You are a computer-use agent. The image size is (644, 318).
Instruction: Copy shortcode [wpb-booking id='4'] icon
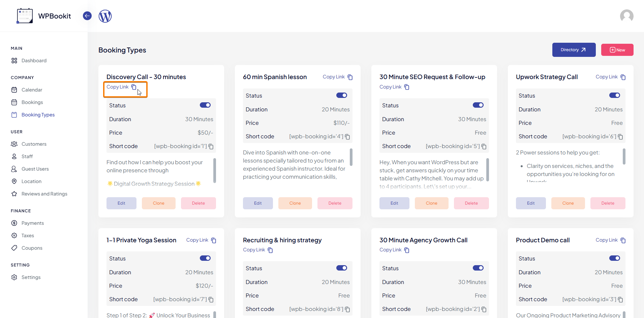pyautogui.click(x=347, y=137)
